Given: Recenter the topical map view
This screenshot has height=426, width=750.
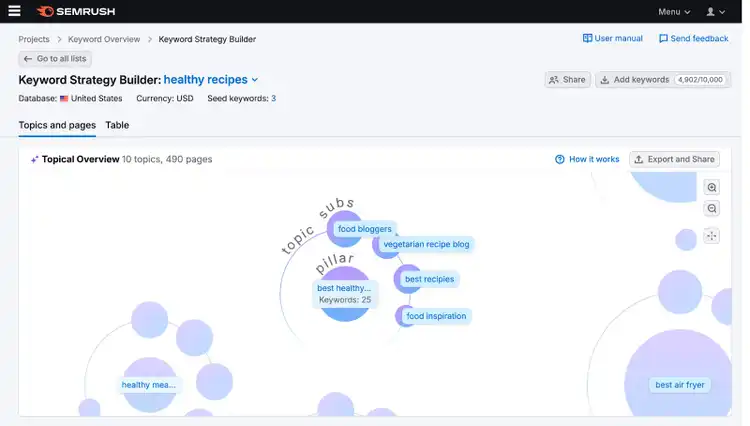Looking at the screenshot, I should click(x=712, y=236).
